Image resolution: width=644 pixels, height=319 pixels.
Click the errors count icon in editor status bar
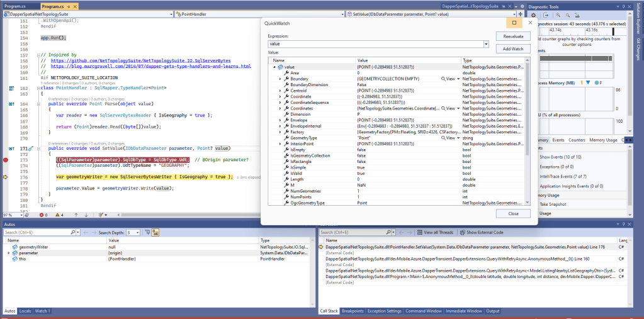(x=43, y=215)
